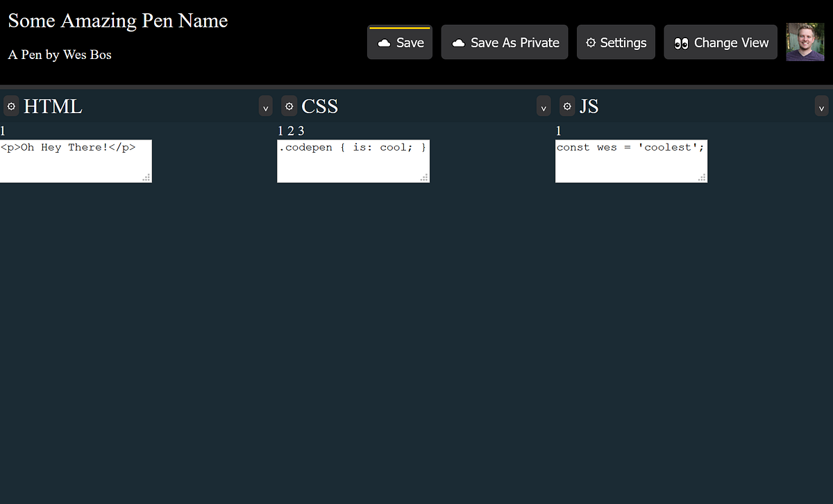
Task: Select line number 2 in the CSS editor
Action: 290,131
